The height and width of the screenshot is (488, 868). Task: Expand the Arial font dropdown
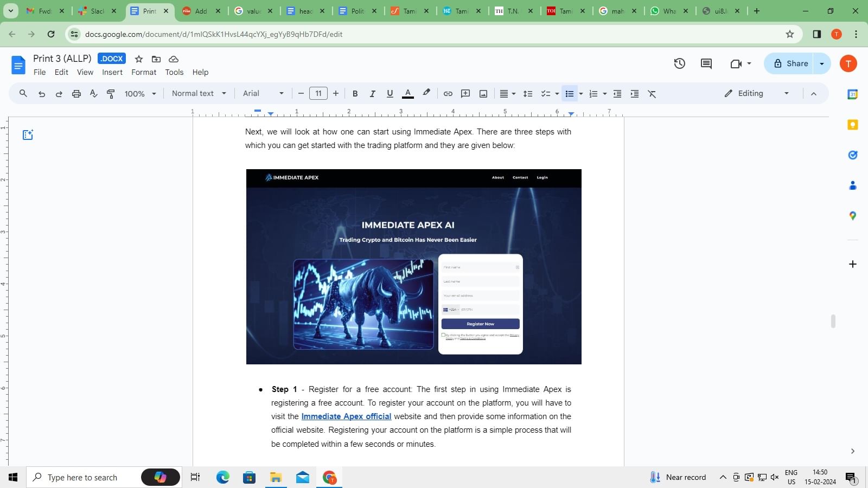263,93
